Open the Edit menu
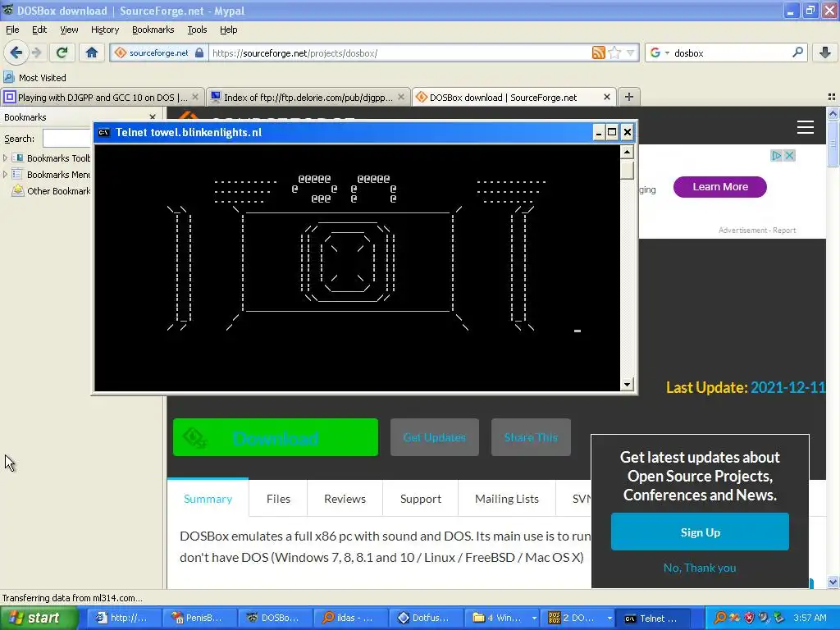Screen dimensions: 840x630 39,30
